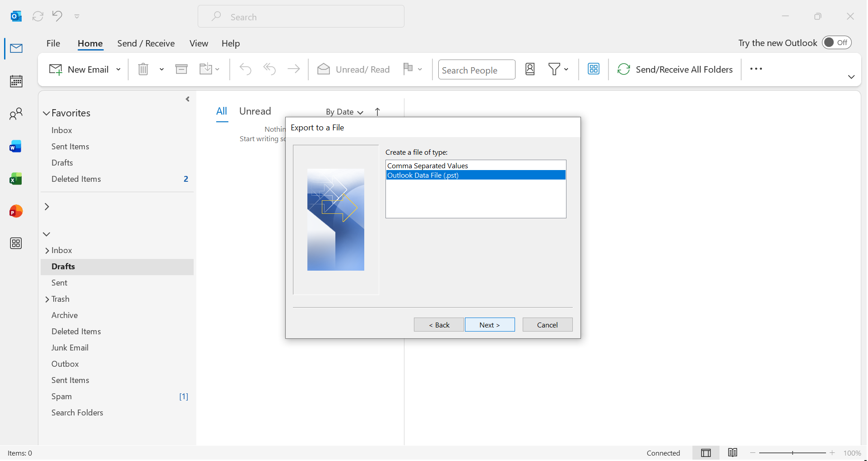The image size is (868, 461).
Task: Launch Word from the sidebar
Action: [16, 147]
